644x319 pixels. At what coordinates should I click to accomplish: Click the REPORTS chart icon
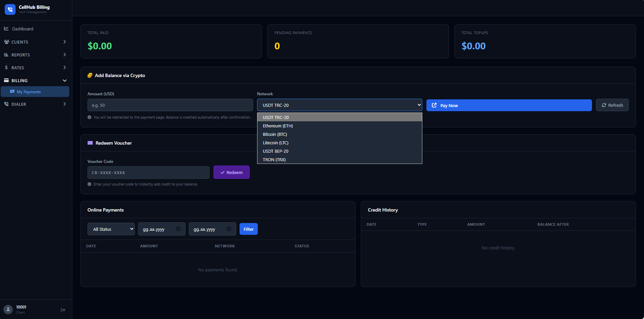[6, 55]
